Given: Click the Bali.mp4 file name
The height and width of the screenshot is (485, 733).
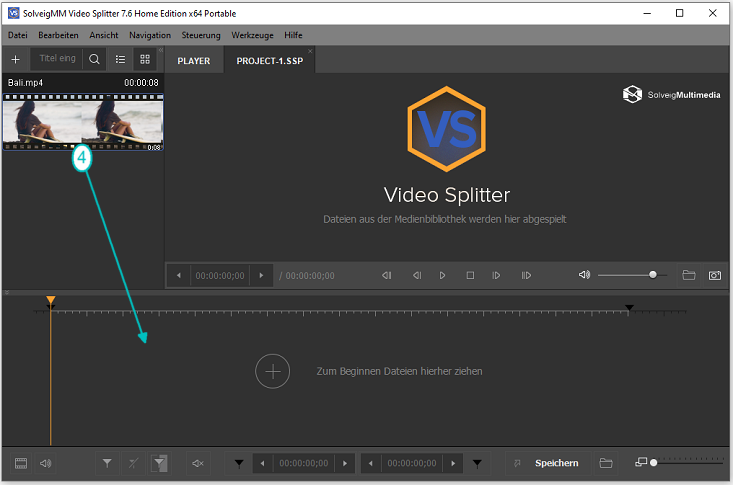Looking at the screenshot, I should pyautogui.click(x=25, y=83).
